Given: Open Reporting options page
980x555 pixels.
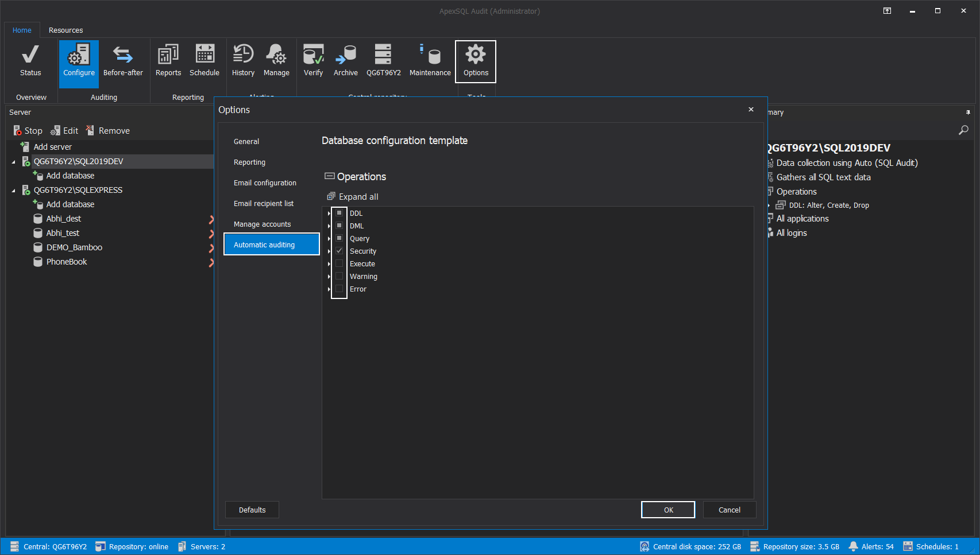Looking at the screenshot, I should point(249,162).
